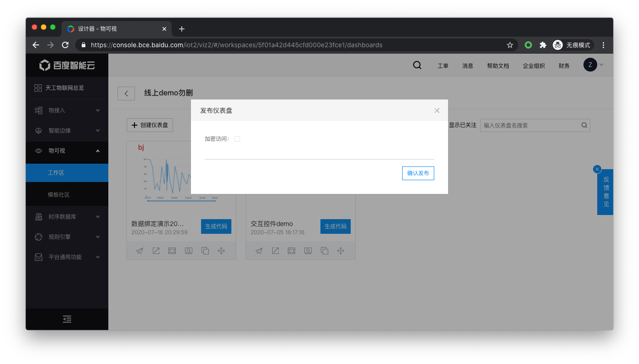Click the move icon under 数据绑定演示 card
The width and height of the screenshot is (639, 364).
coord(221,251)
